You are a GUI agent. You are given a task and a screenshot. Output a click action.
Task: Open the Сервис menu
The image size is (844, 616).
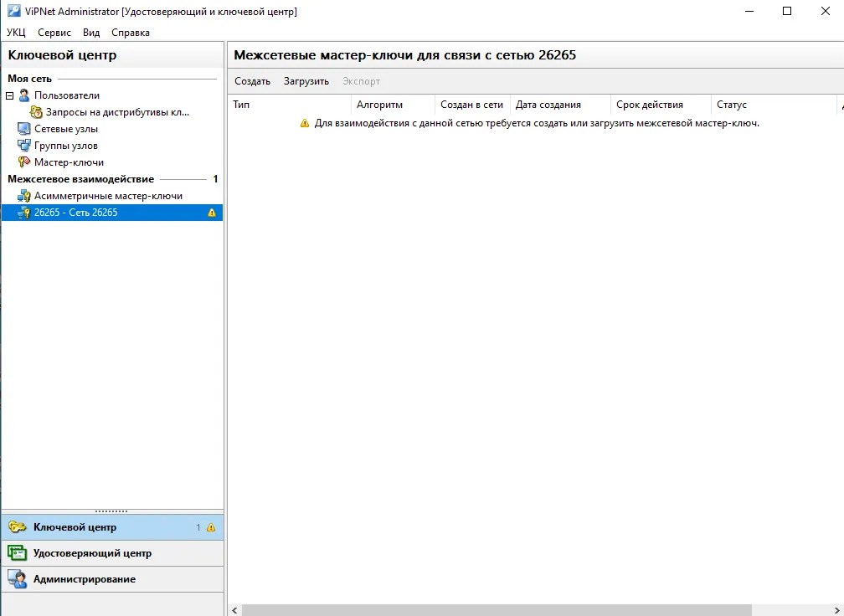tap(54, 33)
